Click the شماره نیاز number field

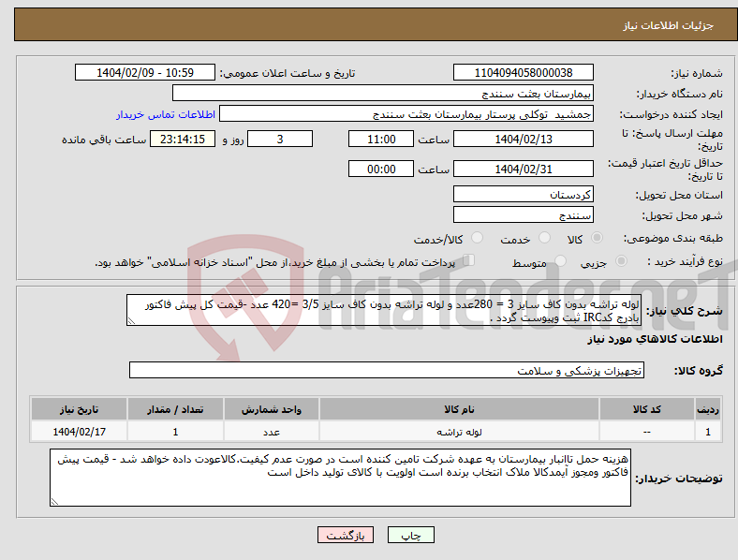[x=524, y=73]
